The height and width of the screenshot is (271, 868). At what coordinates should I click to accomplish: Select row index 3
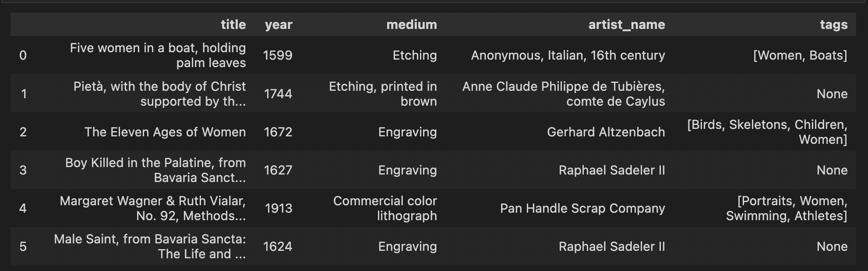(x=23, y=170)
